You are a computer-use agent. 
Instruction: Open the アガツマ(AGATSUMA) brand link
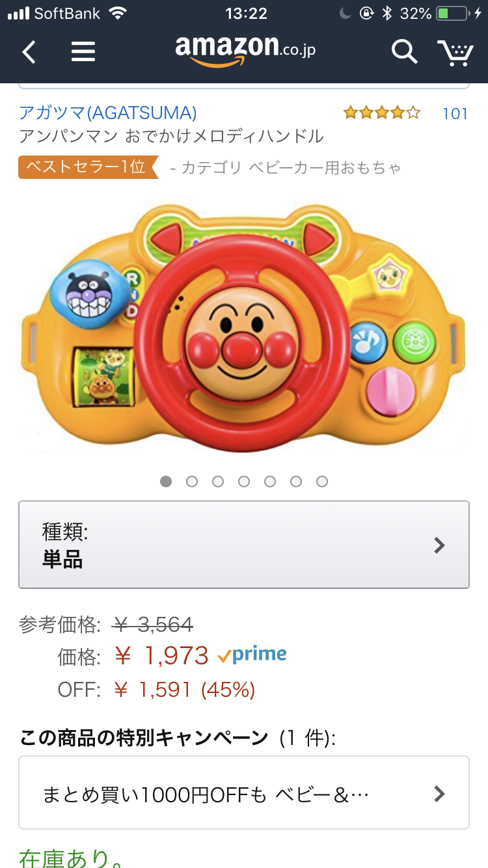[108, 113]
